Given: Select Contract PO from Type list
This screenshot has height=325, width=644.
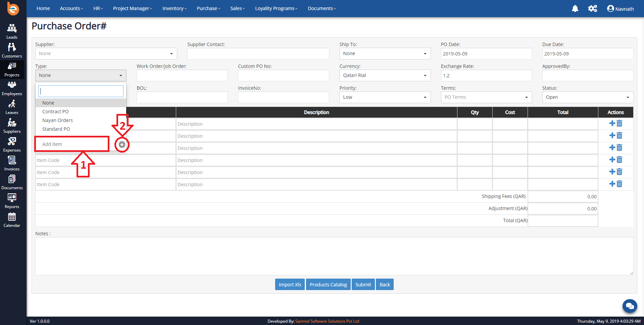Looking at the screenshot, I should [x=81, y=112].
